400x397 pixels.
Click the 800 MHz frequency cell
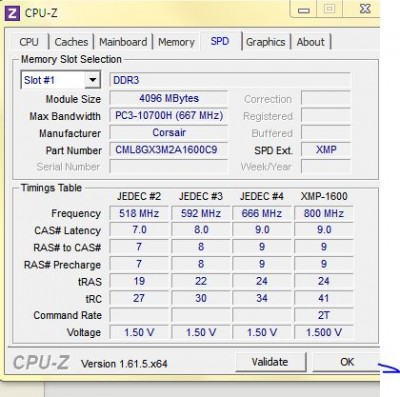coord(324,213)
